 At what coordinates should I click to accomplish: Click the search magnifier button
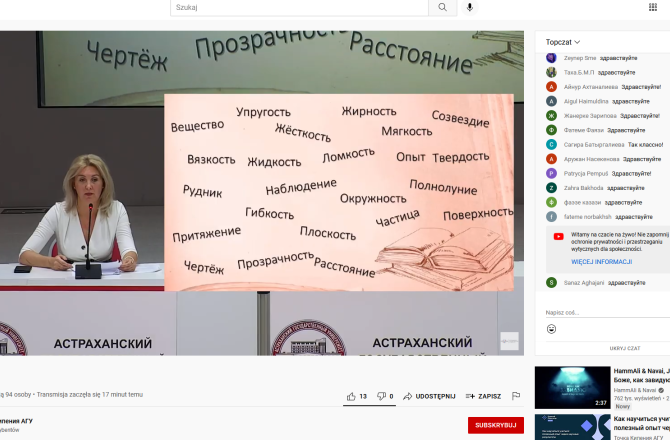442,7
